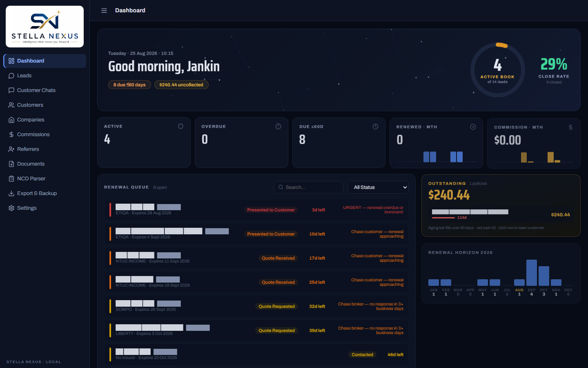Image resolution: width=588 pixels, height=368 pixels.
Task: Click the $240.44 outstanding row amount
Action: coord(560,215)
